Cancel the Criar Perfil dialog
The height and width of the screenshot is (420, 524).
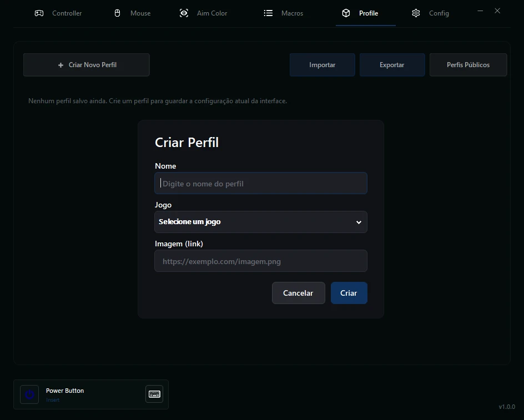pyautogui.click(x=299, y=293)
